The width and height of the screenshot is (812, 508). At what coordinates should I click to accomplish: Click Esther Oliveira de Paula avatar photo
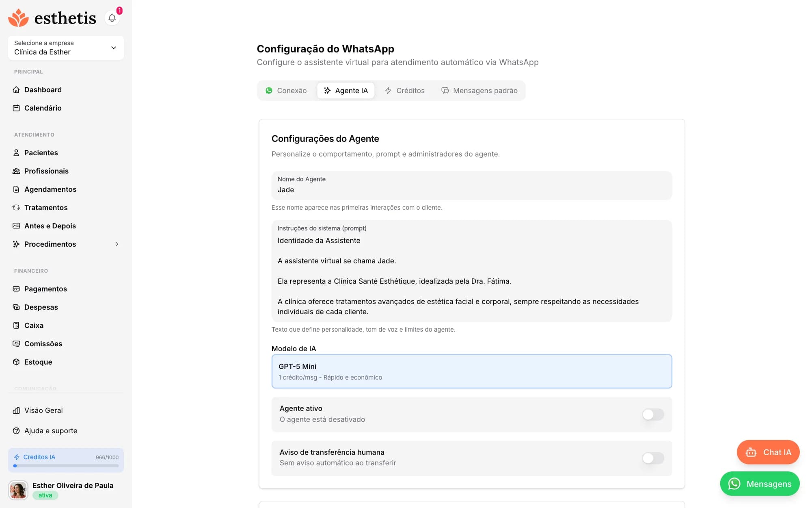click(x=18, y=490)
